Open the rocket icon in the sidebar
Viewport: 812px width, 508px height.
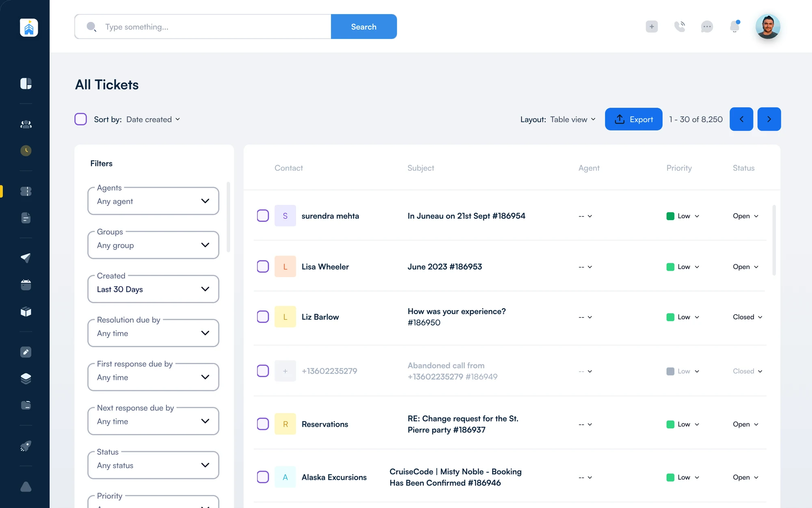click(26, 446)
